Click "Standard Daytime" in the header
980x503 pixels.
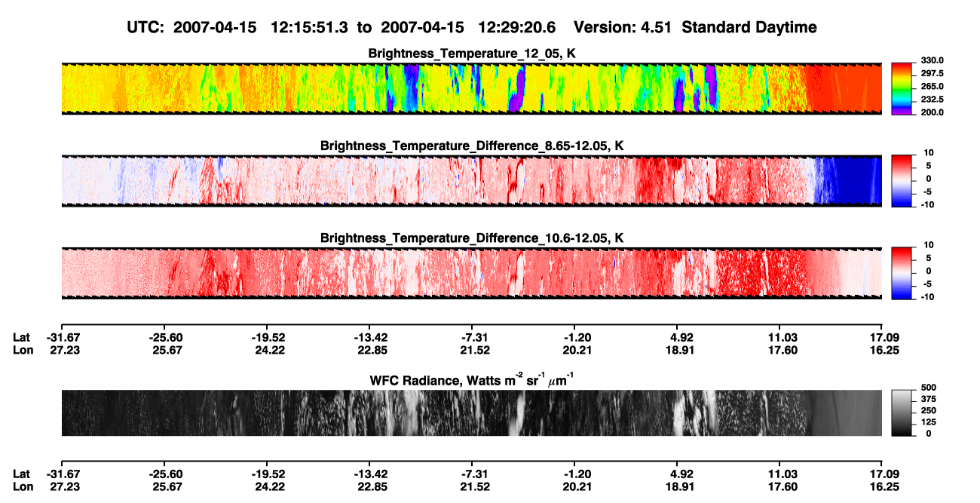(749, 27)
